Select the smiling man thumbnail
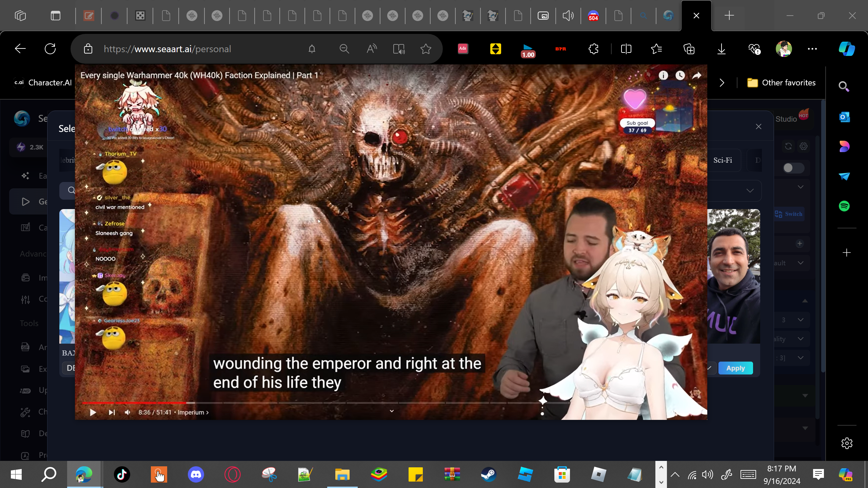Screen dimensions: 868x488 pos(734,276)
